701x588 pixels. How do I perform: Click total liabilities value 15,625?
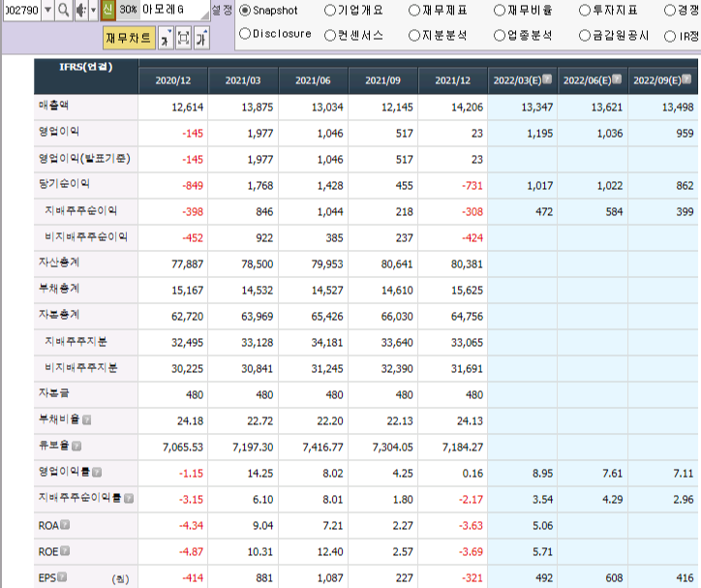pos(468,291)
